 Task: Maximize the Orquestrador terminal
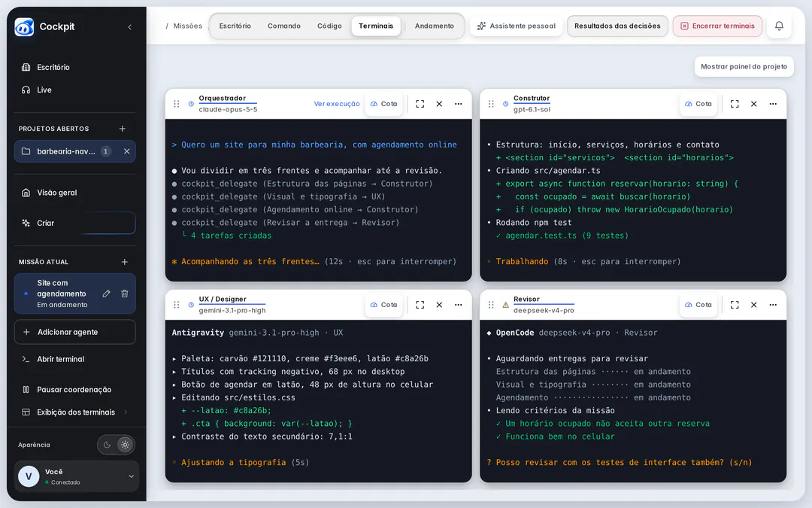click(420, 104)
